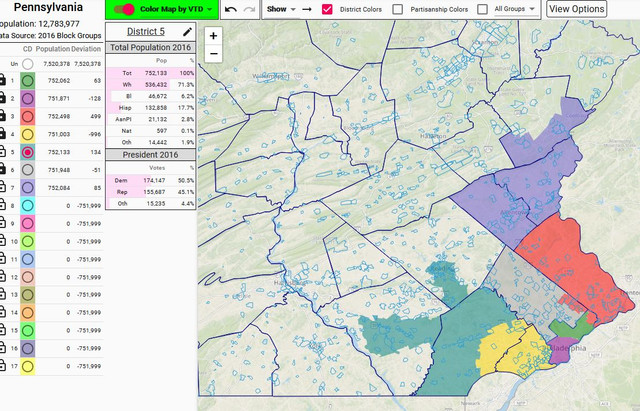This screenshot has height=411, width=640.
Task: Click the undo arrow icon
Action: 231,9
